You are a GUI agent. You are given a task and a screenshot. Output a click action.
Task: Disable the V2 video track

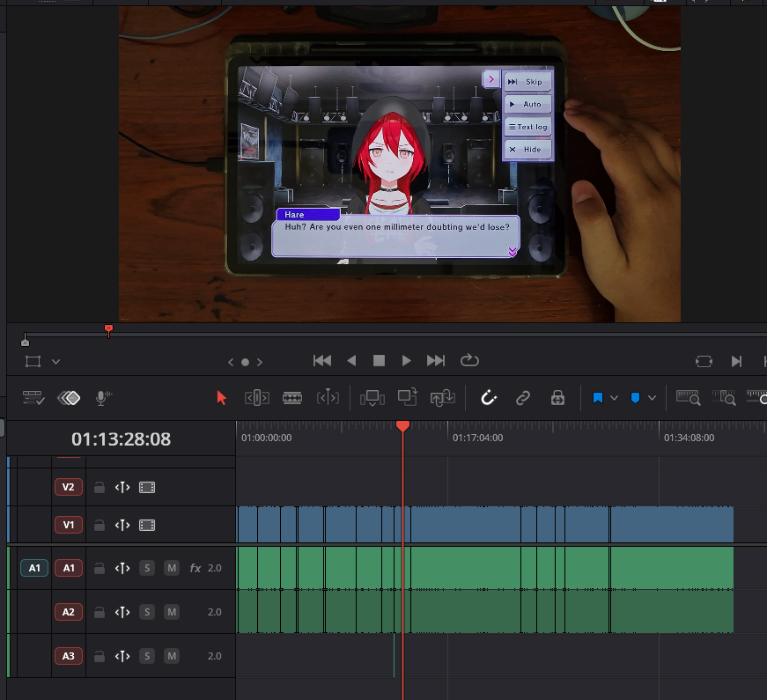147,487
